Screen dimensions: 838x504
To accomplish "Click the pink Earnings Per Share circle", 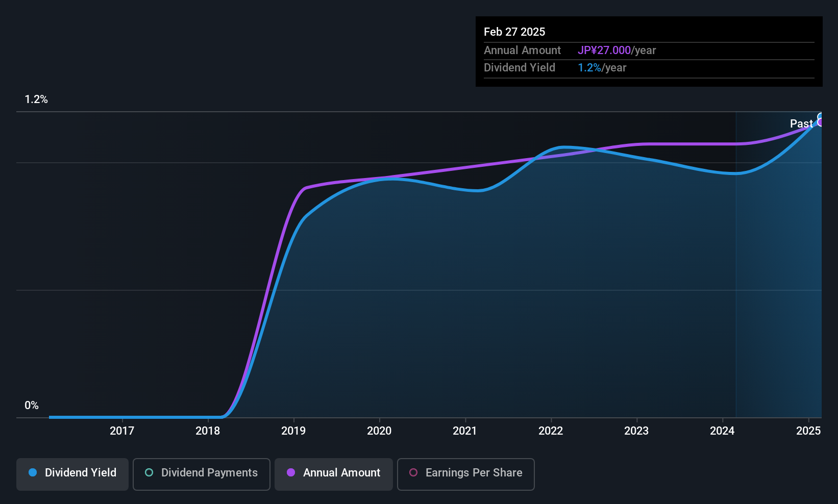I will [413, 472].
